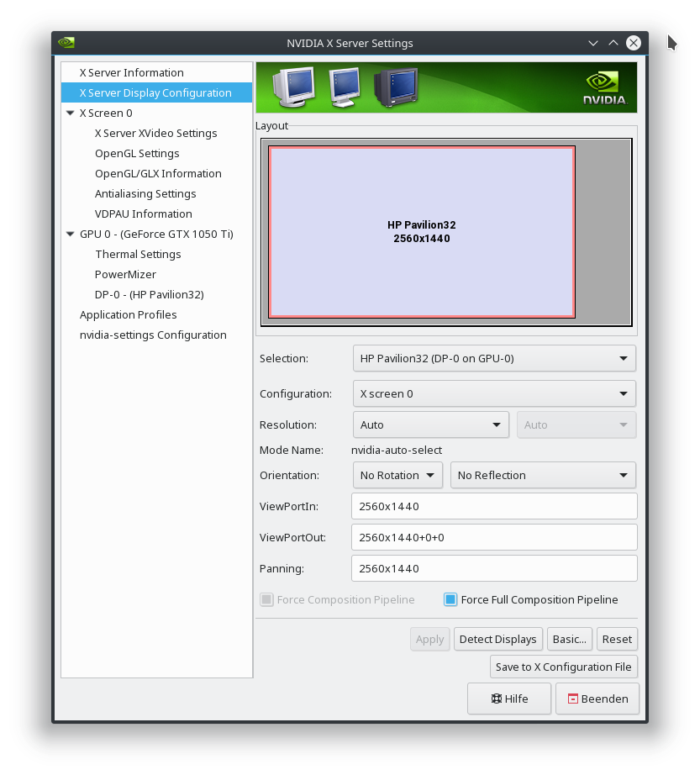
Task: Click the ViewPortIn input field
Action: 494,506
